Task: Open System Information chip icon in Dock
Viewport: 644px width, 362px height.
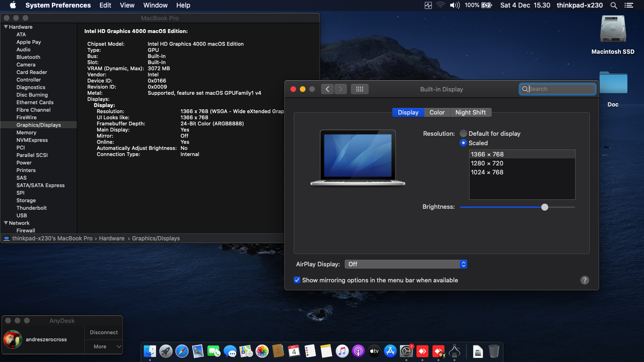Action: click(x=455, y=351)
